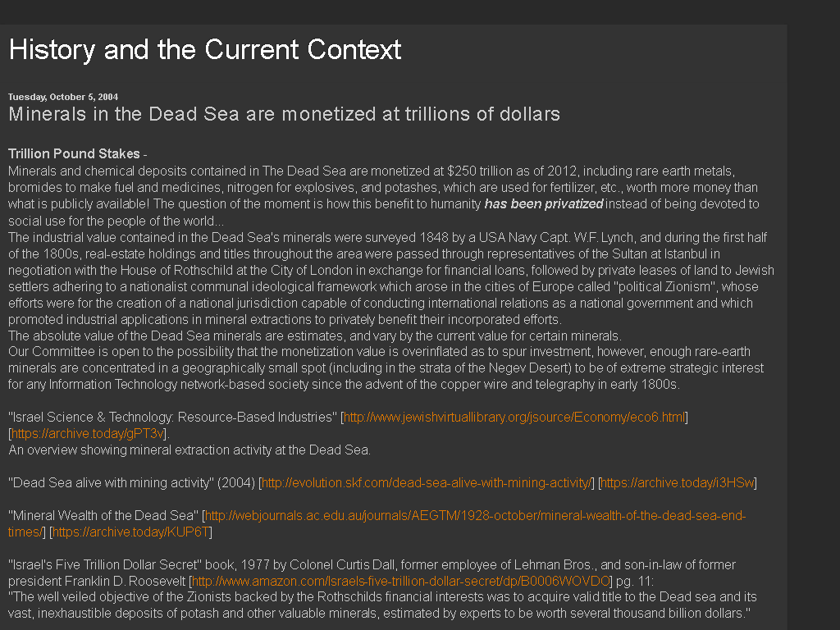The image size is (840, 630).
Task: Visit the jewishvirtuallibrary.org eco6.html link
Action: (514, 418)
